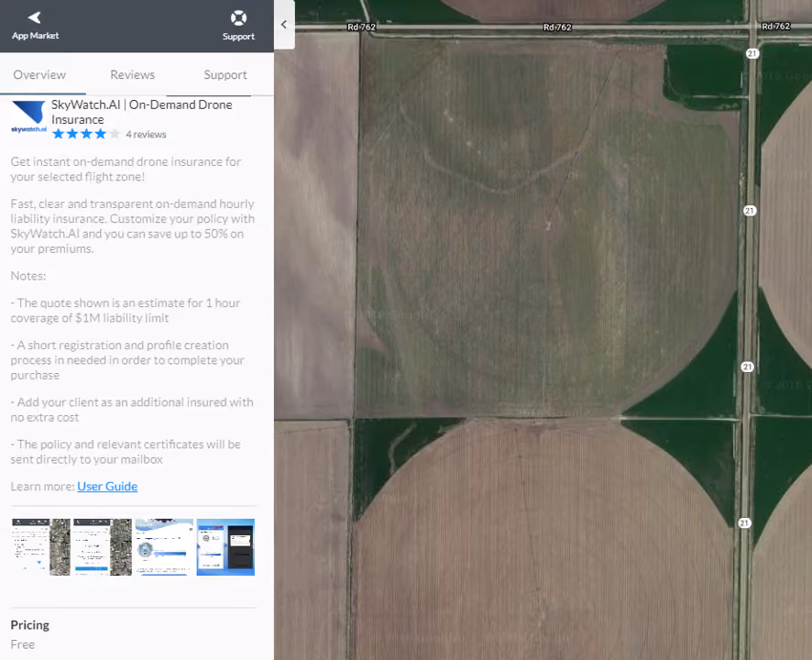The width and height of the screenshot is (812, 660).
Task: Go back to App Market
Action: tap(35, 26)
